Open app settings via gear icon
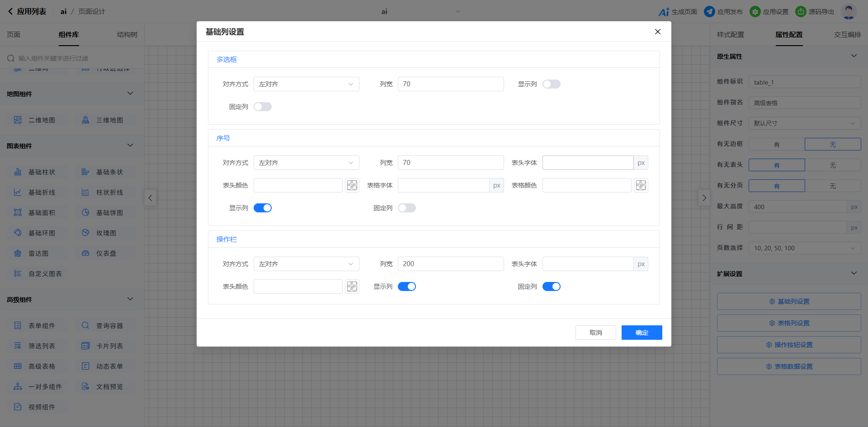The width and height of the screenshot is (868, 427). [x=755, y=12]
